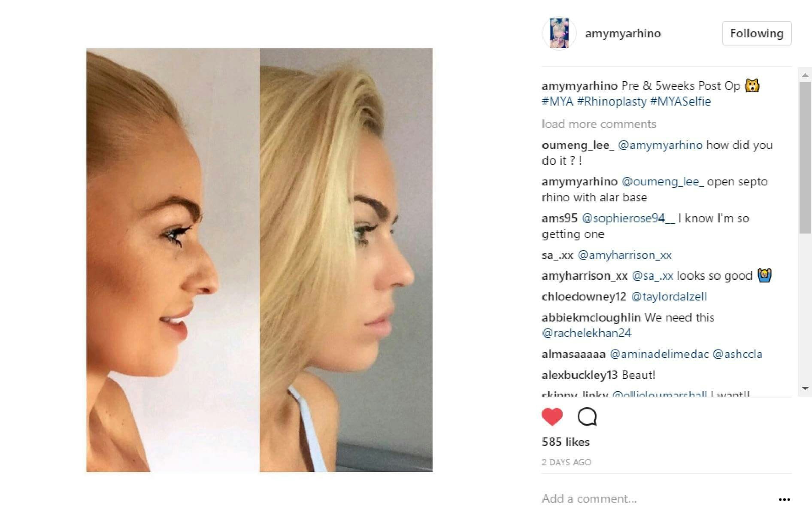Click the scrollbar up arrow
Image resolution: width=812 pixels, height=522 pixels.
click(x=805, y=75)
